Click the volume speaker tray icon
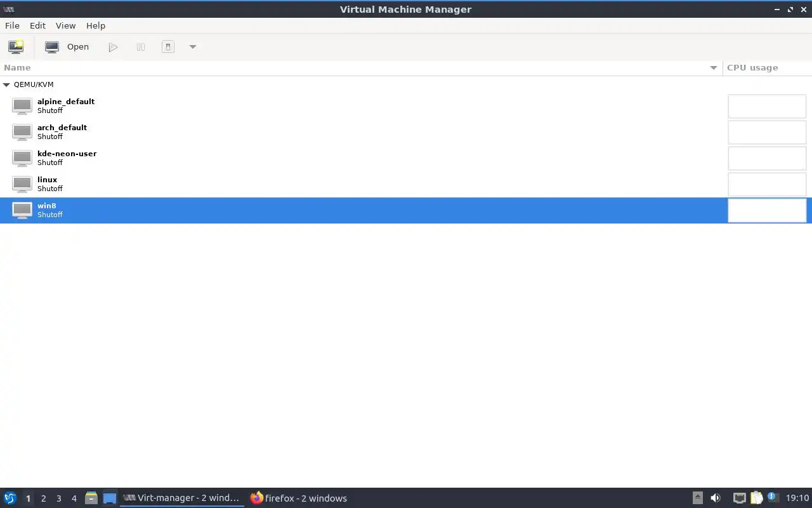The width and height of the screenshot is (812, 508). pos(716,498)
